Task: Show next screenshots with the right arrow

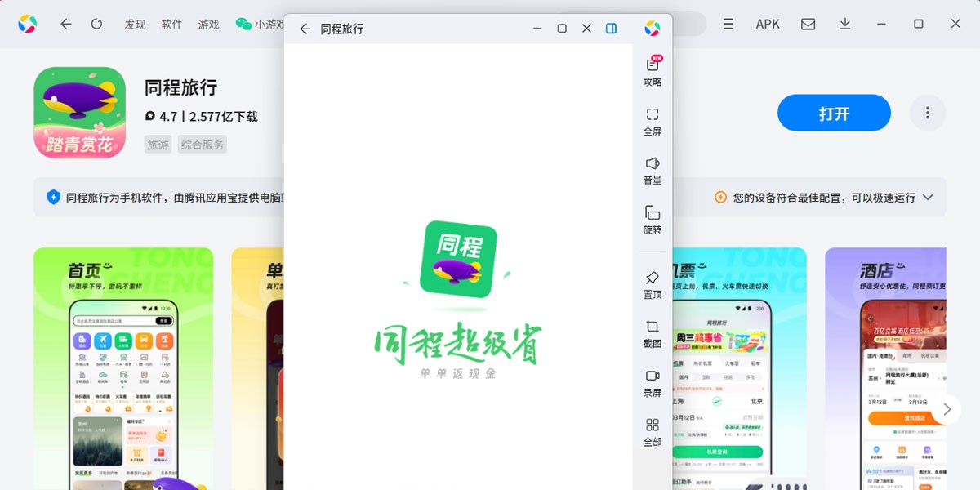Action: 947,409
